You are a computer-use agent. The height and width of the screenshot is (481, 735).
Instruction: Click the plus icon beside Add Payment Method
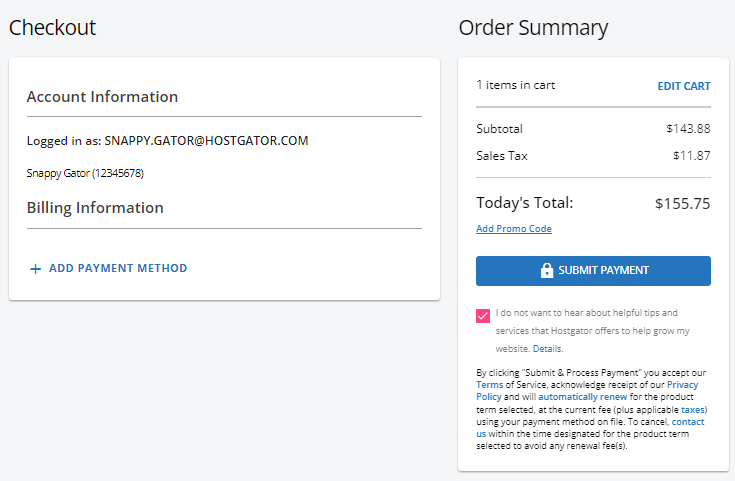tap(35, 269)
